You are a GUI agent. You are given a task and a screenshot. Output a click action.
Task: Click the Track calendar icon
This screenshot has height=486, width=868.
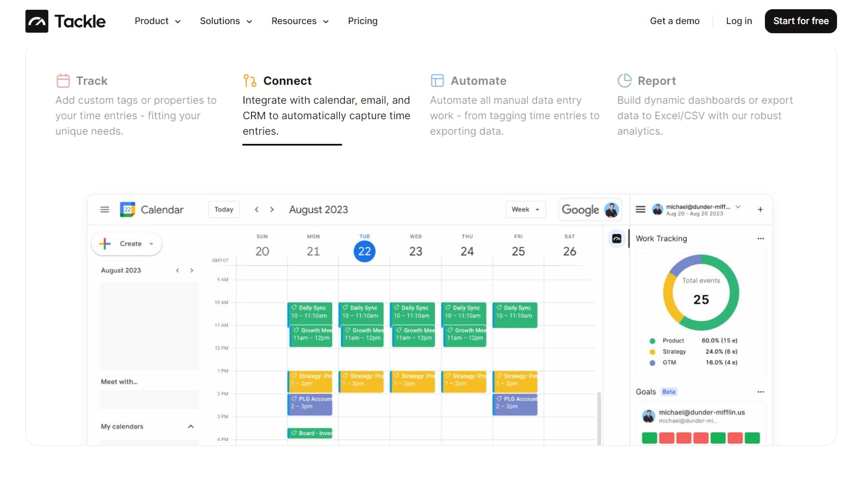(63, 80)
